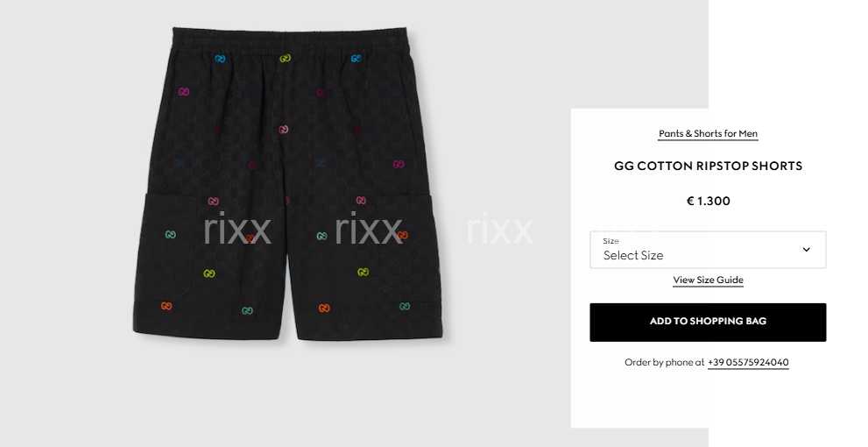Click the small Size label in dropdown
The width and height of the screenshot is (868, 447).
(610, 241)
